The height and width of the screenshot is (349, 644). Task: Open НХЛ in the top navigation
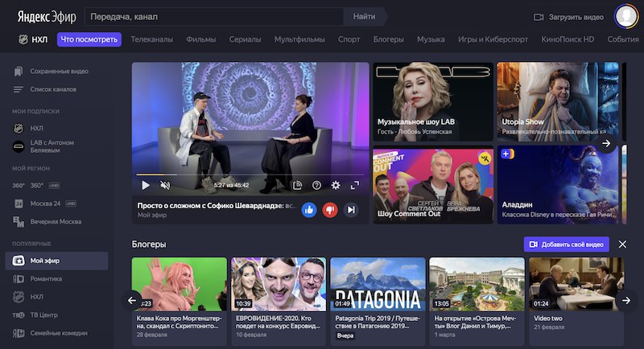tap(33, 39)
